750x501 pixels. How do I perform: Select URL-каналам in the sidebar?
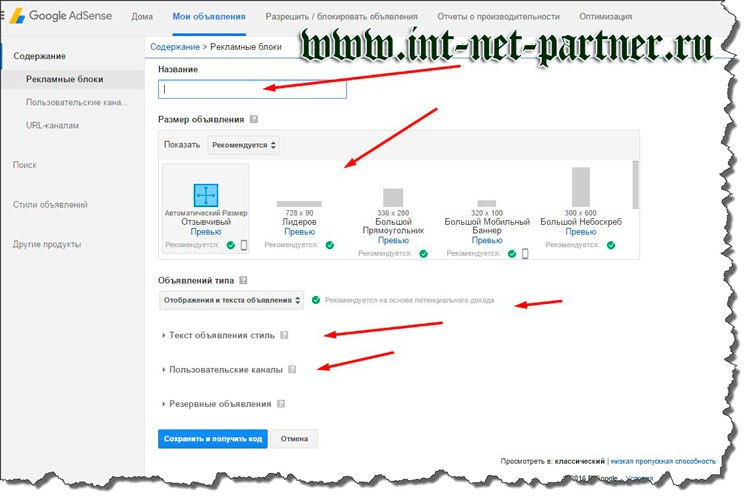53,125
